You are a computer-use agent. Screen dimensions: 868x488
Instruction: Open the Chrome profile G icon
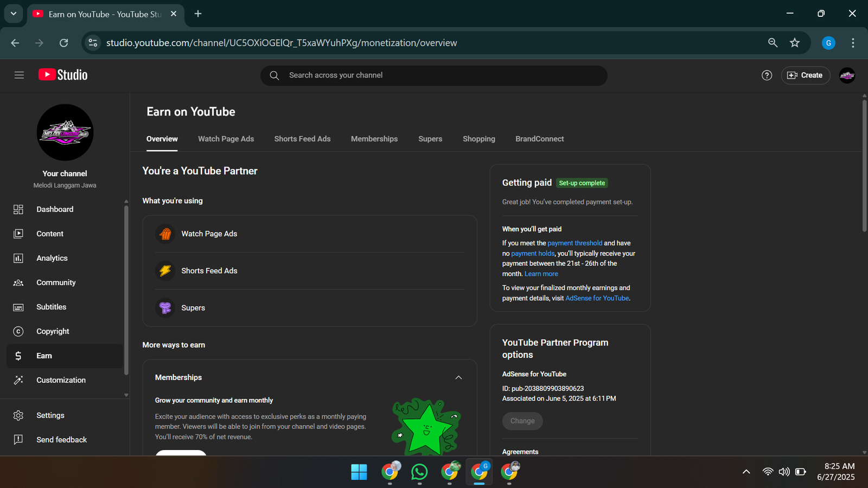tap(828, 43)
